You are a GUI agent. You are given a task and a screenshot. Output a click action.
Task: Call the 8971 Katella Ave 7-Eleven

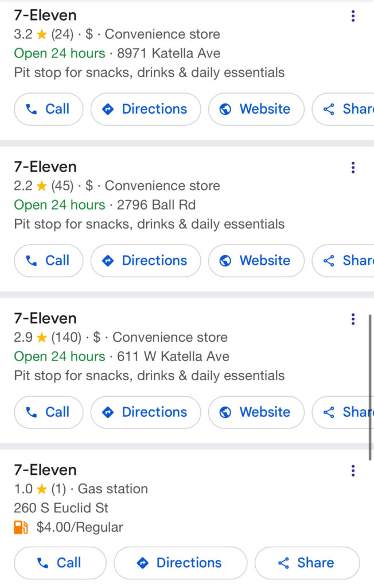pos(48,109)
